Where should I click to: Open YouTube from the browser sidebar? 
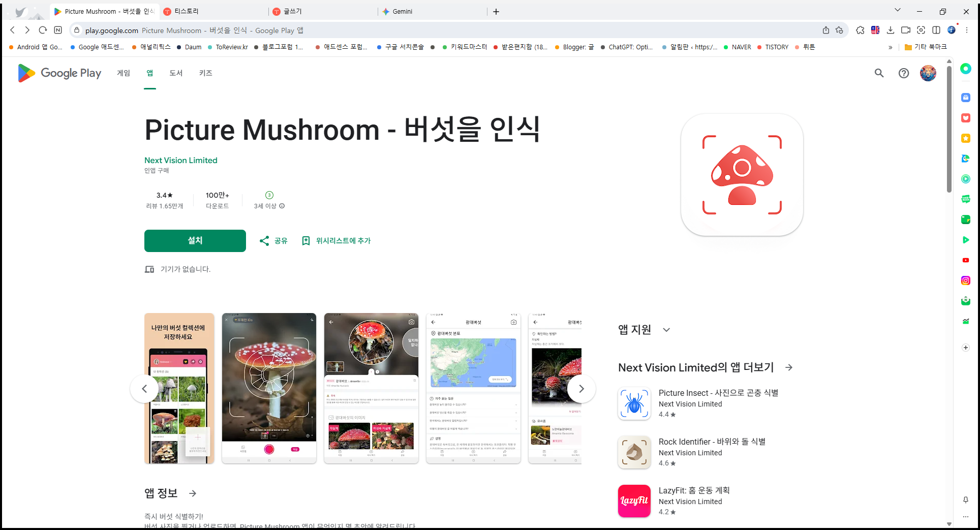(x=965, y=260)
